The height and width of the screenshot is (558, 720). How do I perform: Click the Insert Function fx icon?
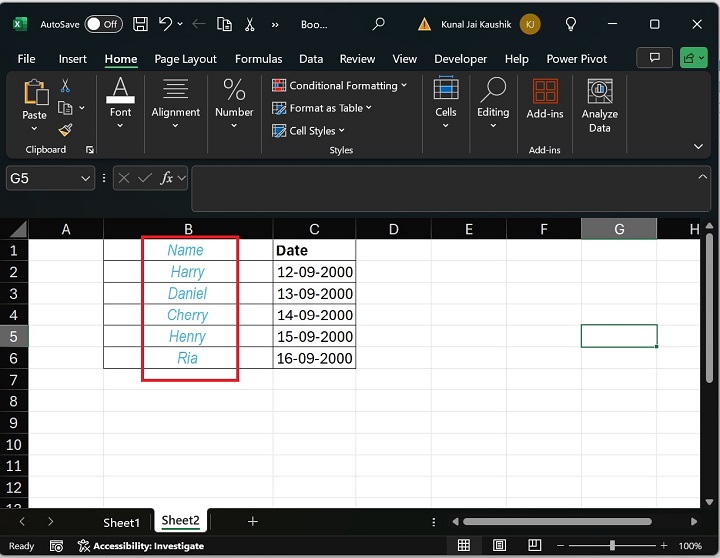(168, 178)
